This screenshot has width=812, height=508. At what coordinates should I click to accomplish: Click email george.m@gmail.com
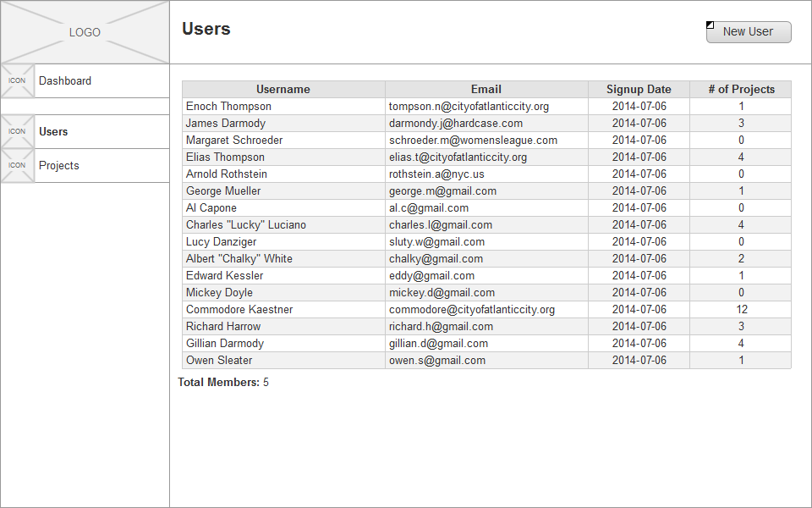tap(442, 190)
